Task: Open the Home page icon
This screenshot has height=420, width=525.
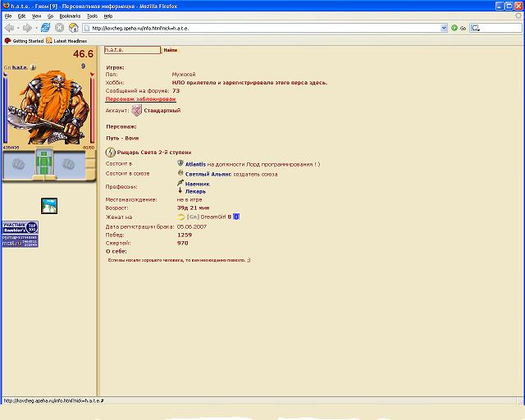Action: [x=73, y=28]
